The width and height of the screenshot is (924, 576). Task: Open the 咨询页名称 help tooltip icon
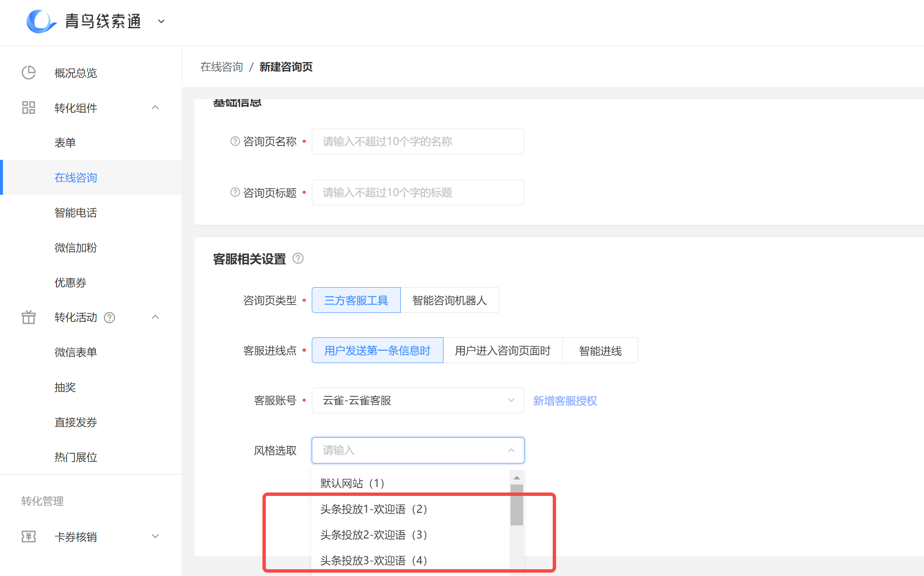pos(235,141)
